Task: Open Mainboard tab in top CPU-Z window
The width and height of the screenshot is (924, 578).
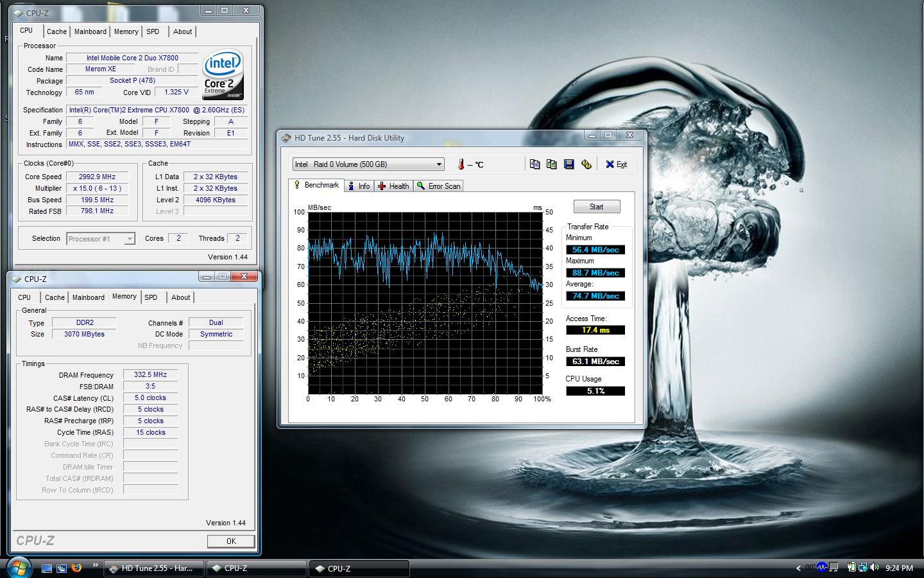Action: 90,31
